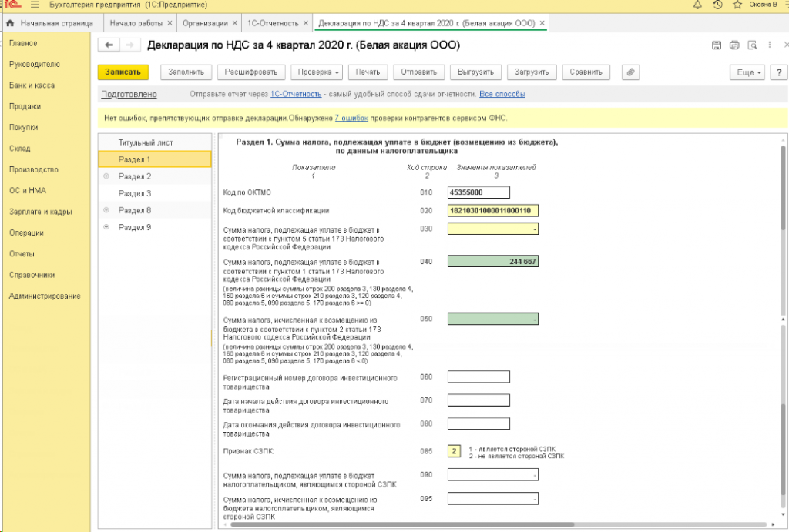Open the vertical dots more menu
Viewport: 789px width, 532px height.
[770, 45]
